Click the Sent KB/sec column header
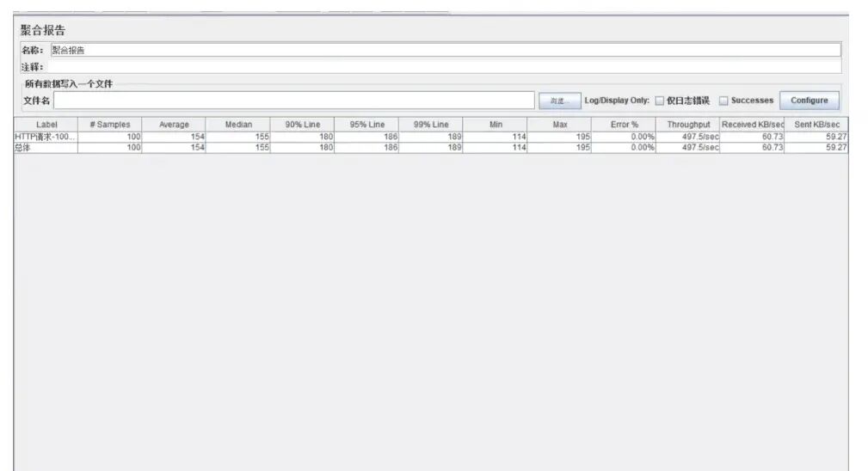 816,125
